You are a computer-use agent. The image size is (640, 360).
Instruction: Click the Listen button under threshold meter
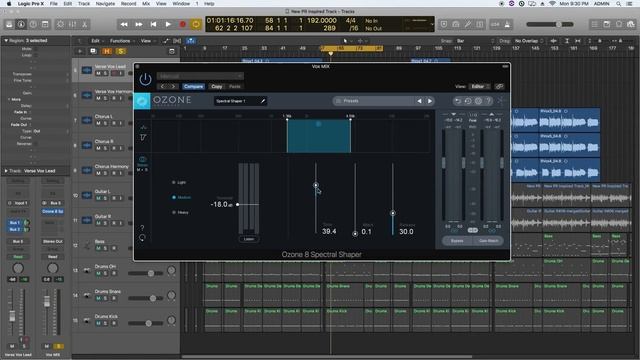tap(249, 239)
